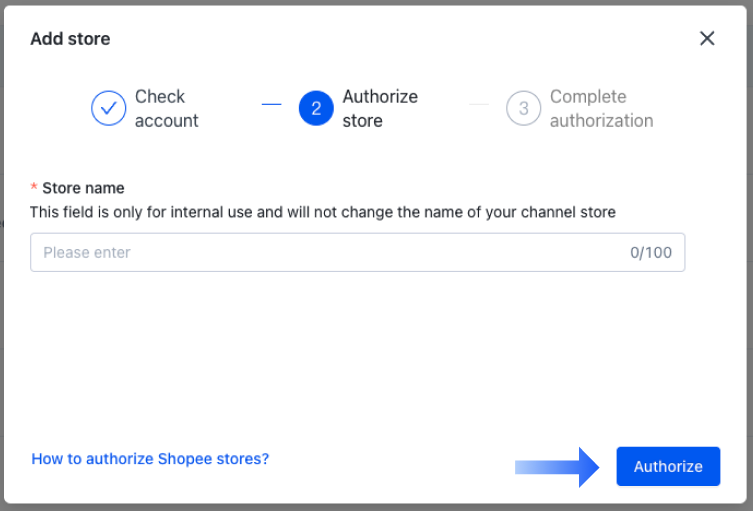
Task: Click the internal-use helper text
Action: (x=322, y=212)
